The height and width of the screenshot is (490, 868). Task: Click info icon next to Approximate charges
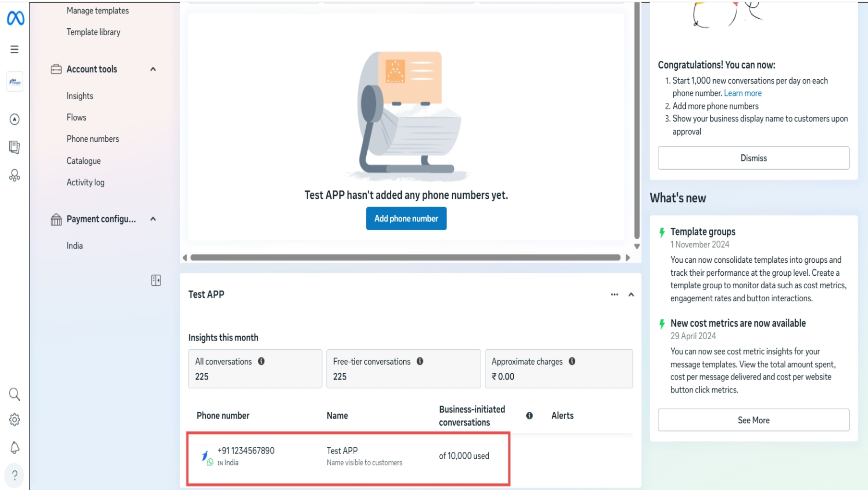(572, 361)
